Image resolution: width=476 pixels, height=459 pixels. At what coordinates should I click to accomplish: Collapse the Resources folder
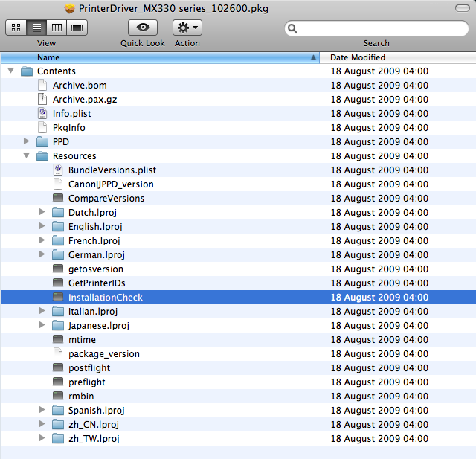[27, 155]
